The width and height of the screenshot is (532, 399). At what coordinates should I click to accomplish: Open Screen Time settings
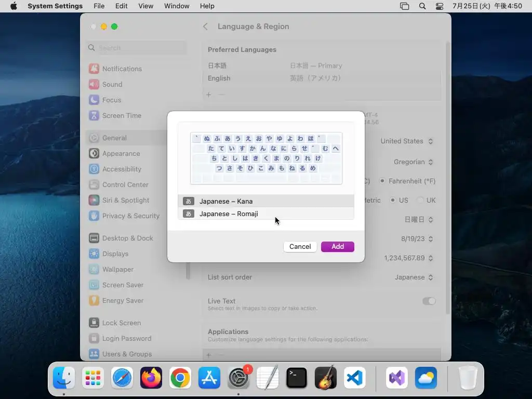tap(122, 116)
